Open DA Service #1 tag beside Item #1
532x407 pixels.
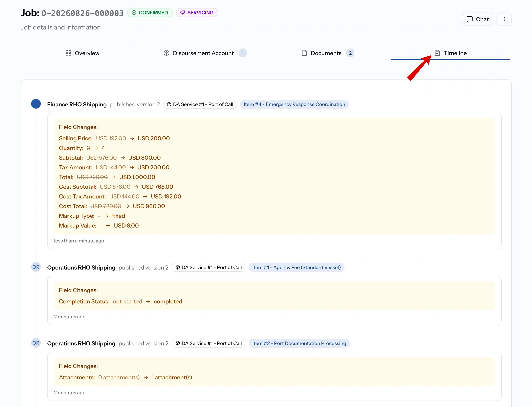point(208,267)
